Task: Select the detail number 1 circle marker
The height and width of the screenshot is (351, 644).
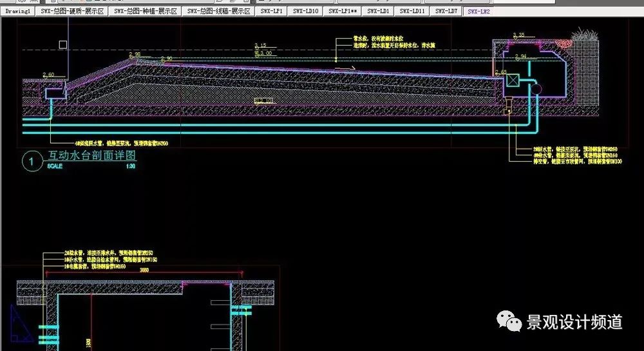Action: tap(30, 162)
